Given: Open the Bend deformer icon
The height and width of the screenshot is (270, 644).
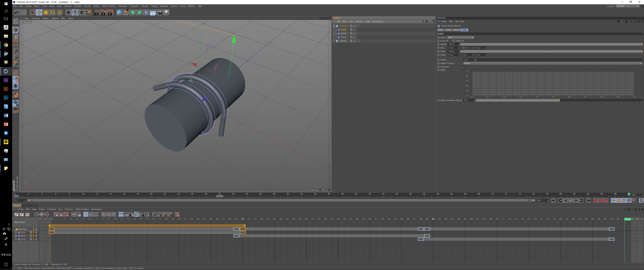Looking at the screenshot, I should (146, 13).
